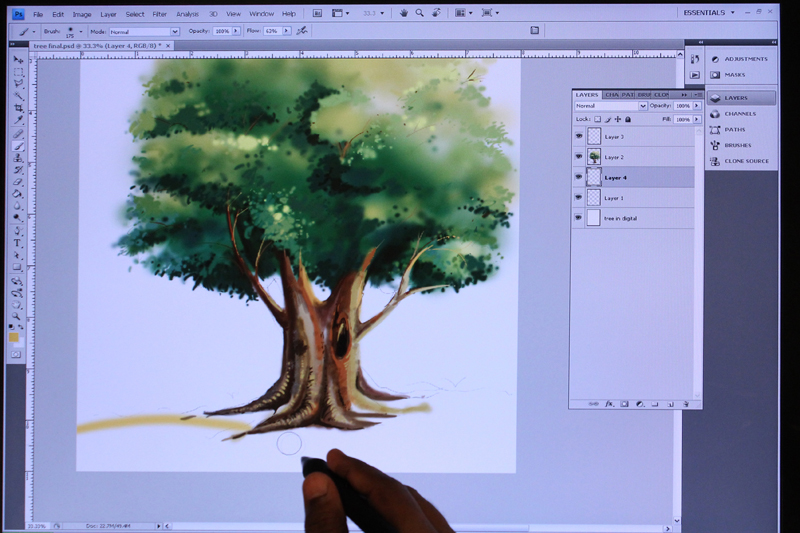
Task: Select the Crop tool in the toolbox
Action: tap(18, 108)
